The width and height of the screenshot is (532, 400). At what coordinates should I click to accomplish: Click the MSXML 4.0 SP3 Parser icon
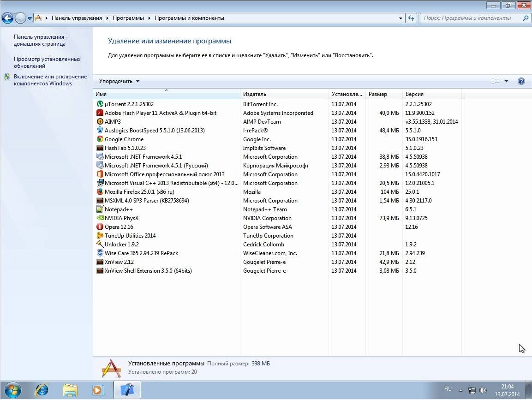[x=100, y=201]
